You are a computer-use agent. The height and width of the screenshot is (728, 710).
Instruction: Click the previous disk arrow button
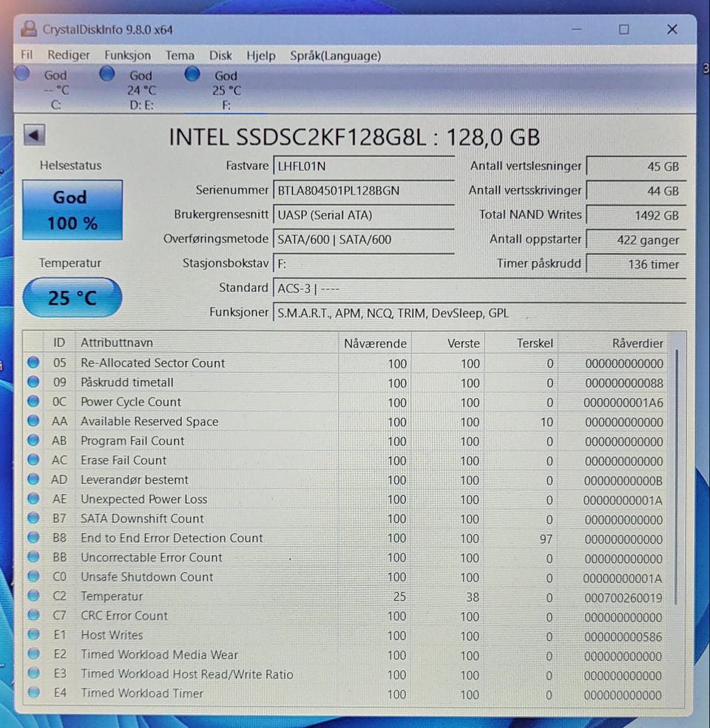click(34, 135)
